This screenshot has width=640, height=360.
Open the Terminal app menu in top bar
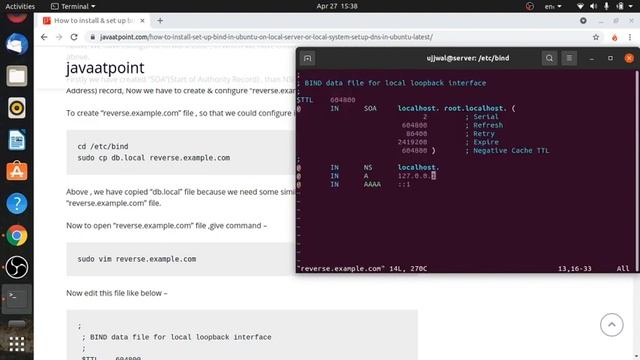[x=73, y=6]
